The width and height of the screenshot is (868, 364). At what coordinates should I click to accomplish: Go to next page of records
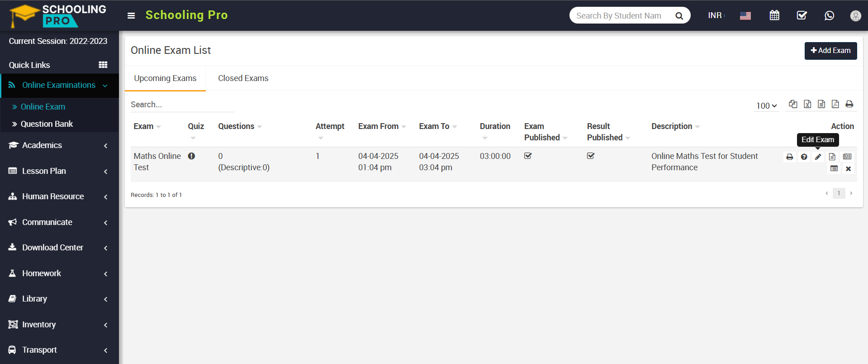click(x=851, y=193)
